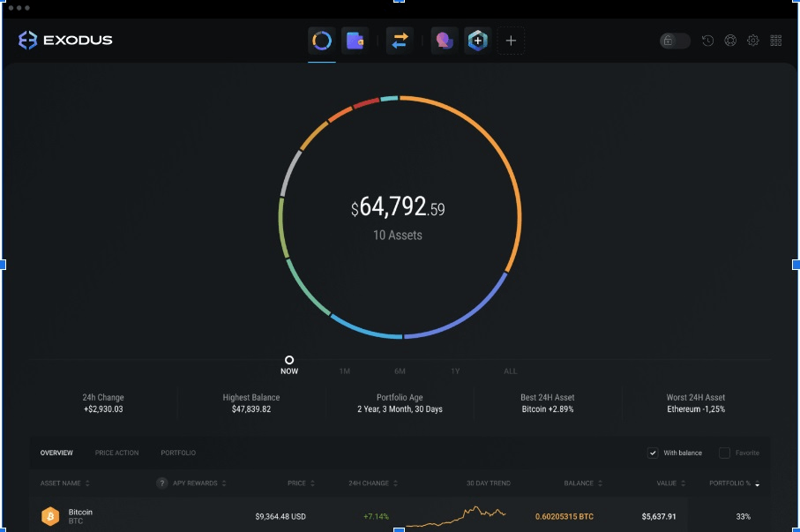Open the Portfolio donut icon in toolbar
Screen dimensions: 800x532
(x=320, y=40)
